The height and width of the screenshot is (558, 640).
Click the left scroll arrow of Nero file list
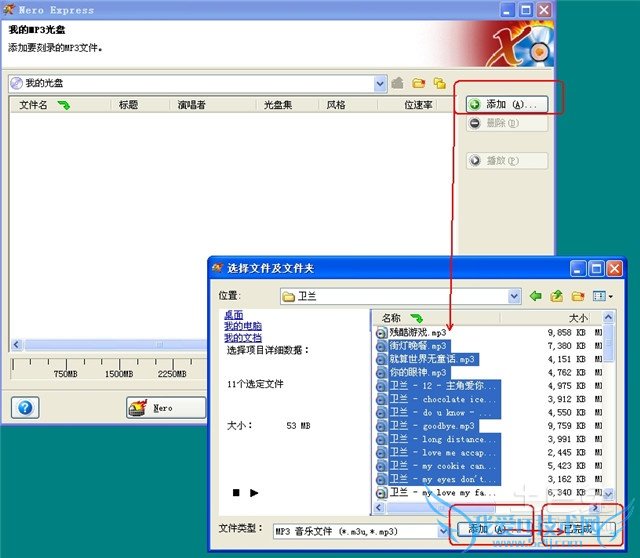point(16,345)
